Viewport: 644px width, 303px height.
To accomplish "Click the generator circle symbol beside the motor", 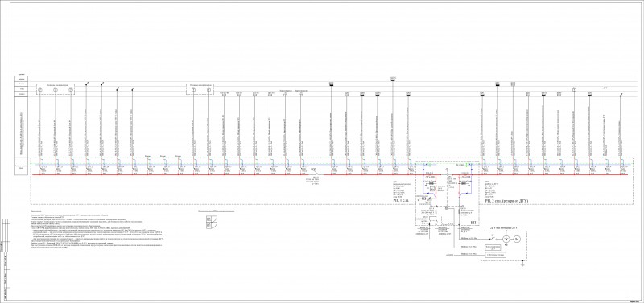I will coord(506,239).
